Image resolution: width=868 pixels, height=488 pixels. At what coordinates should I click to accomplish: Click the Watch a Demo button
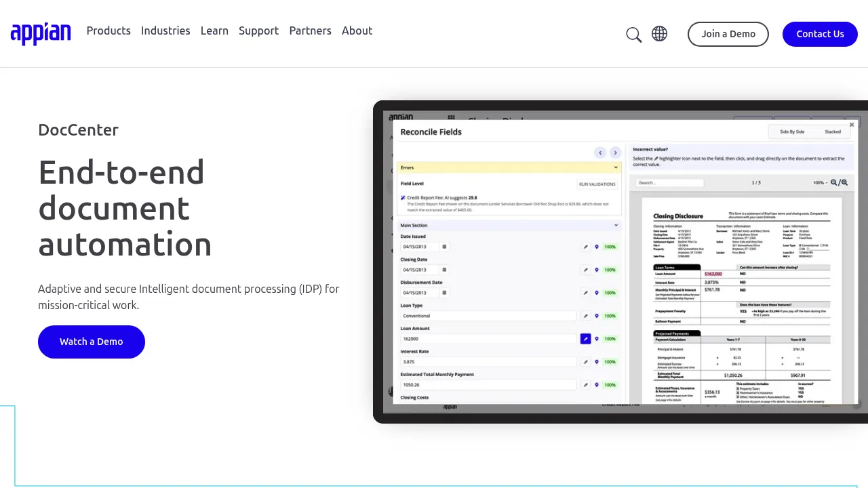(92, 342)
